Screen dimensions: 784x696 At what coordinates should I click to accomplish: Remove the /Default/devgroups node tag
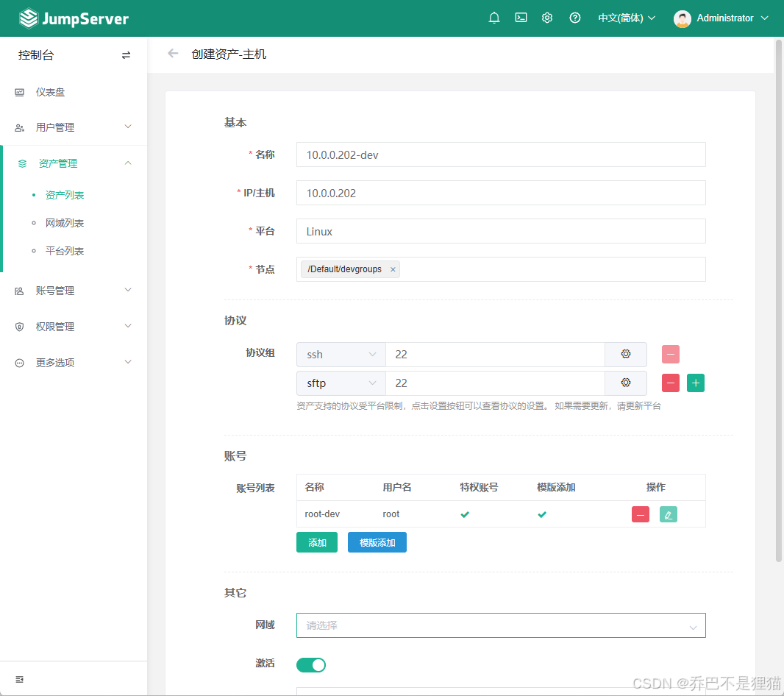[x=393, y=270]
